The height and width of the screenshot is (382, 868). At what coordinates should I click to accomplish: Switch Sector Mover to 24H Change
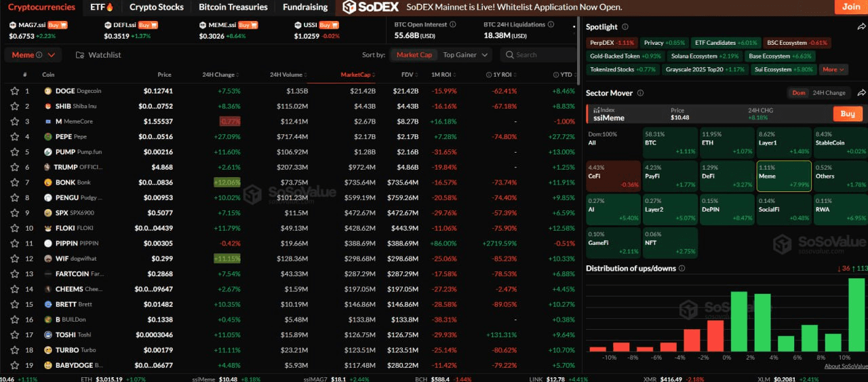[829, 93]
